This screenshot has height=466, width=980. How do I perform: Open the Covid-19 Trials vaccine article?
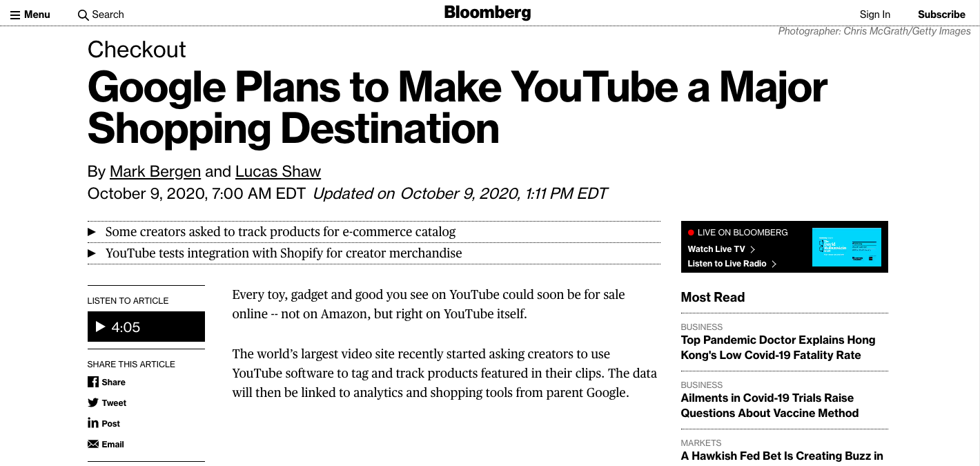coord(770,405)
